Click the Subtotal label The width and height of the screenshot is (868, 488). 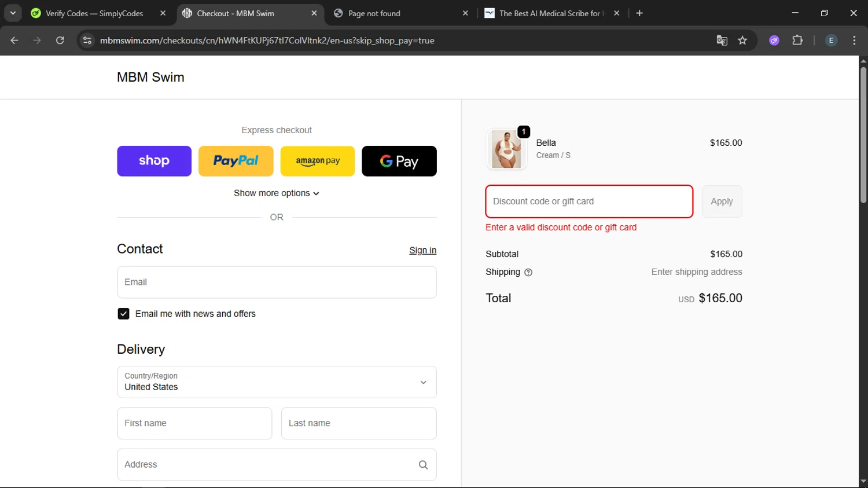point(502,254)
